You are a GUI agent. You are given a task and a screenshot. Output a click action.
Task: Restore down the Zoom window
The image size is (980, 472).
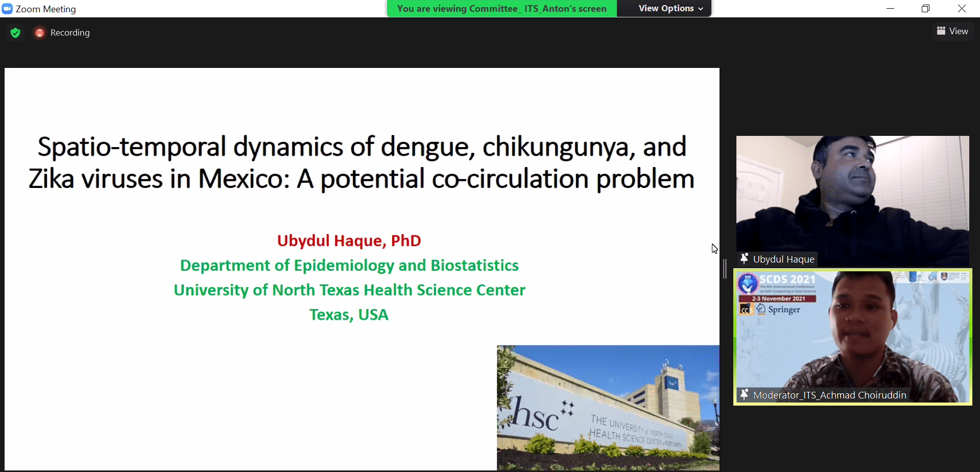pyautogui.click(x=925, y=9)
